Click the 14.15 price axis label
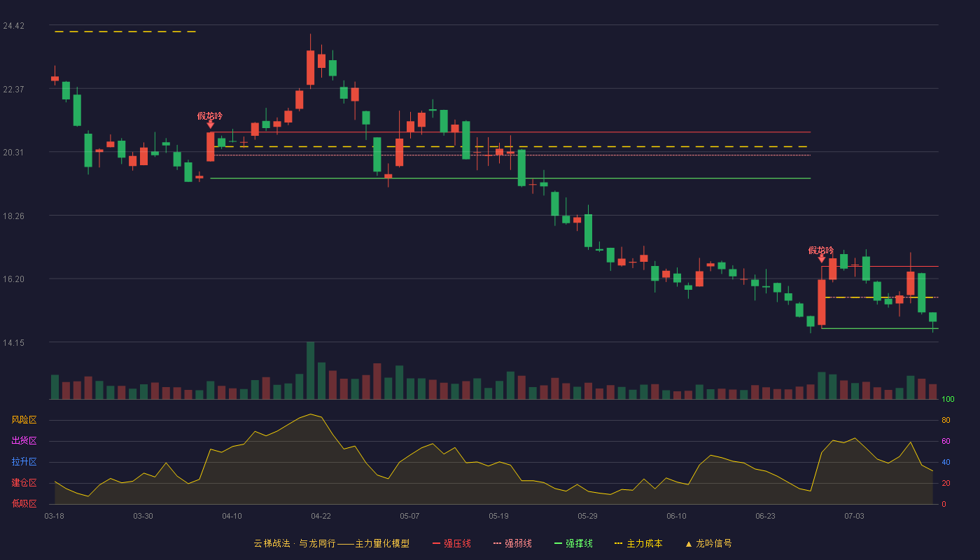Screen dimensions: 980x560 click(x=13, y=342)
